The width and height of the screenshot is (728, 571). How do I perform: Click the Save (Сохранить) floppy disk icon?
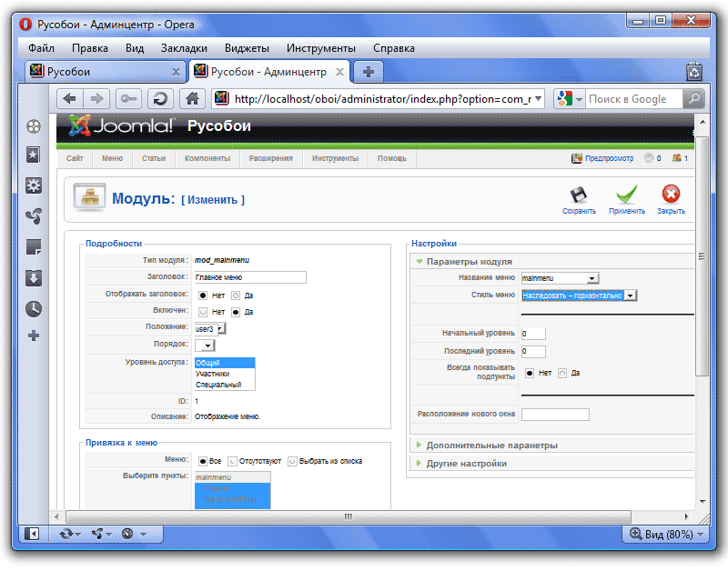(579, 195)
